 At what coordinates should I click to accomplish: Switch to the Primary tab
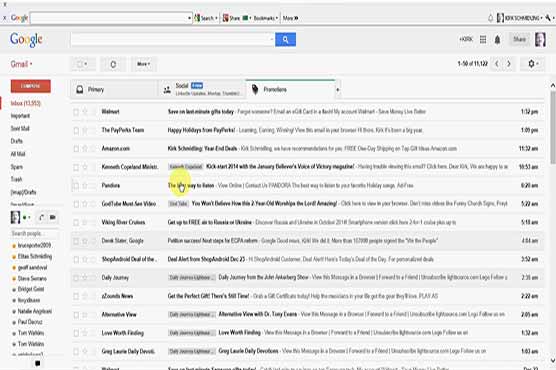[x=113, y=89]
